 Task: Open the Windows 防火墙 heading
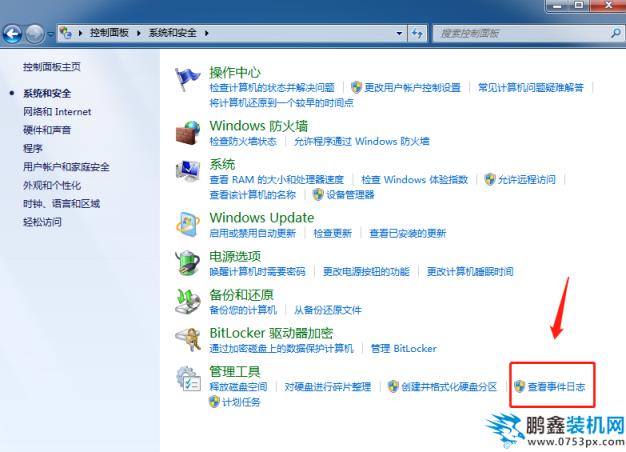click(259, 126)
